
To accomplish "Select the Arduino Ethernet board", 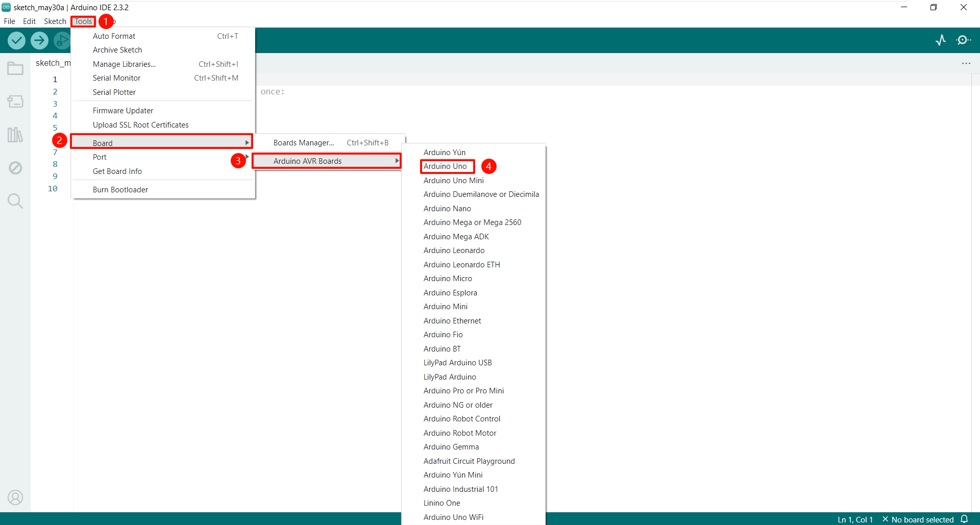I will [x=474, y=321].
